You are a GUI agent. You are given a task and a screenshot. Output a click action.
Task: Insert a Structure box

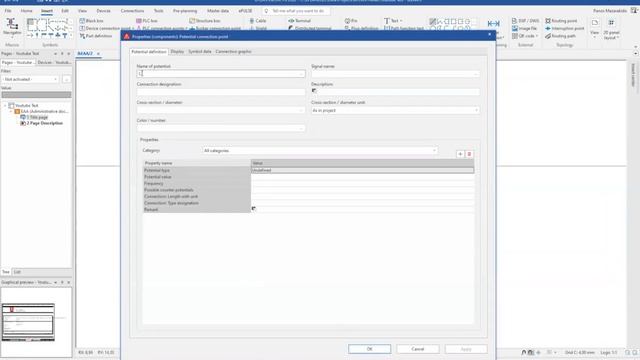tap(205, 20)
